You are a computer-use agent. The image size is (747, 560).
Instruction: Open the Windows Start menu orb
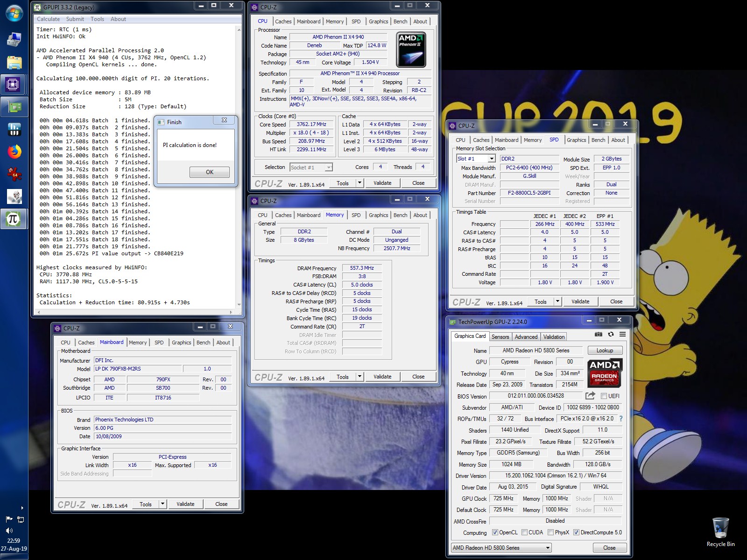[x=14, y=12]
